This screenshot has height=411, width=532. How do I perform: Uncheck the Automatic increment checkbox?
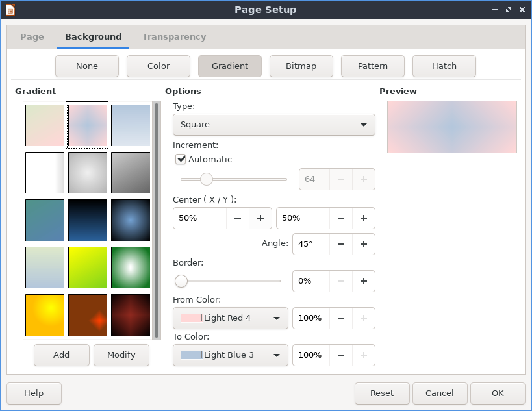[x=181, y=159]
